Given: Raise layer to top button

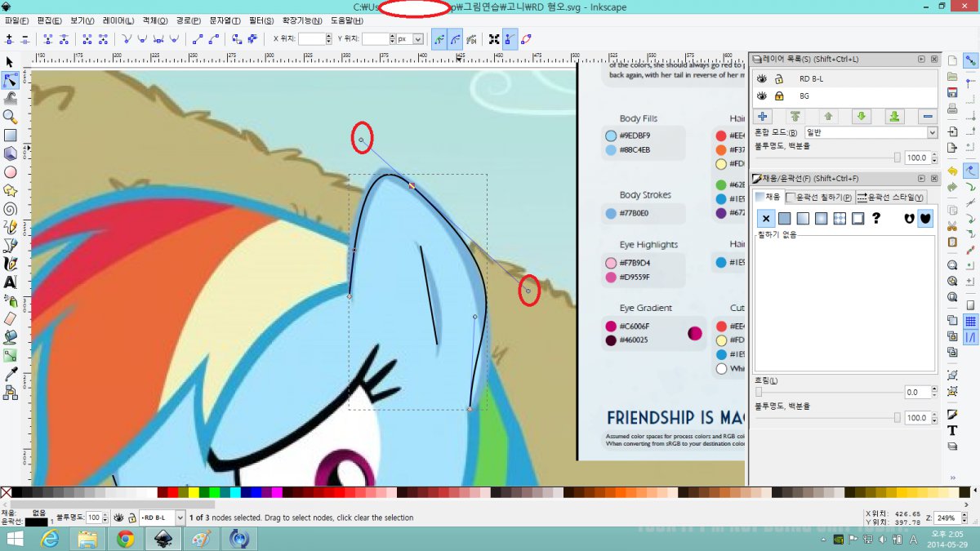Looking at the screenshot, I should 795,117.
